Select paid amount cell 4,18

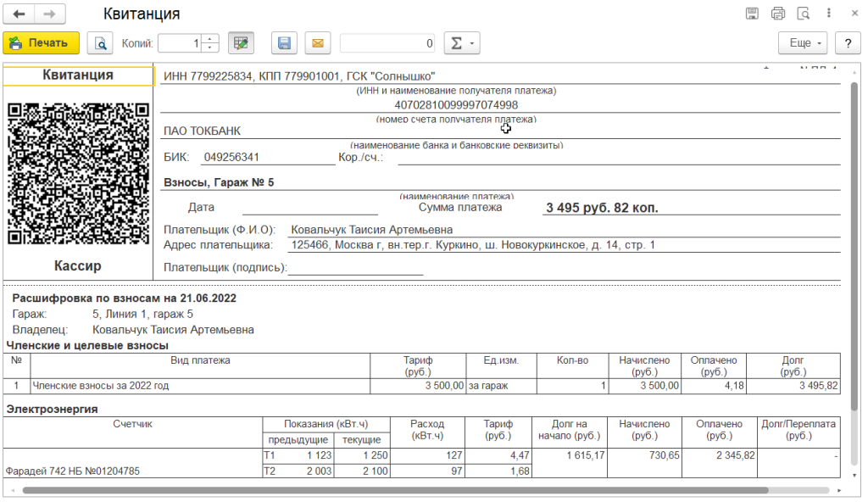tap(714, 386)
